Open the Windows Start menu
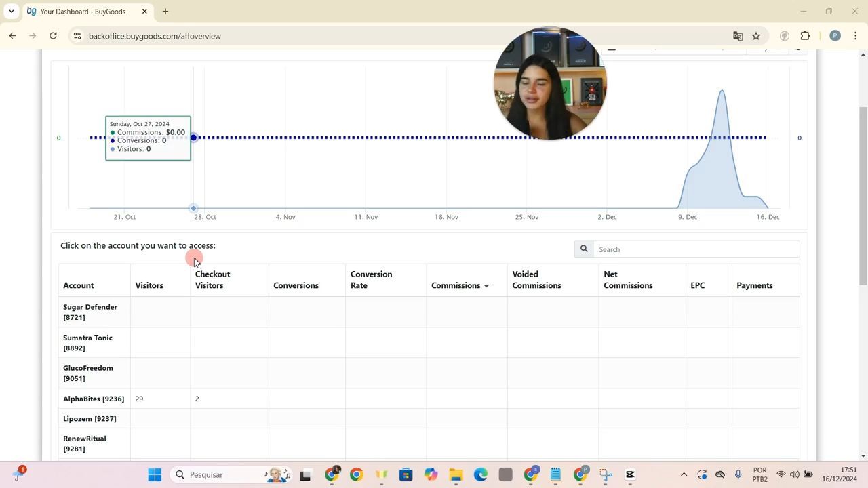The width and height of the screenshot is (868, 488). [x=155, y=474]
